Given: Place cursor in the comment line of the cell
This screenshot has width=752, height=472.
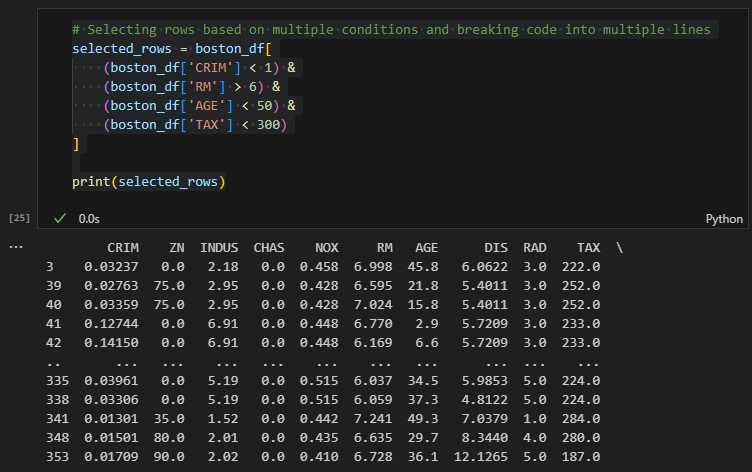Looking at the screenshot, I should click(x=391, y=29).
